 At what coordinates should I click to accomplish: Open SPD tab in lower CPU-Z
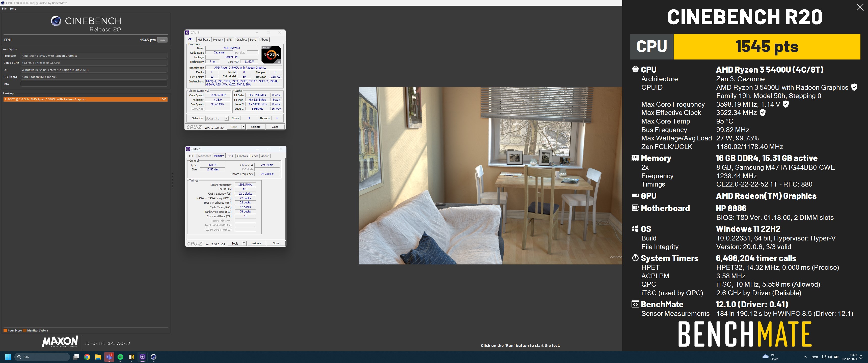tap(230, 156)
